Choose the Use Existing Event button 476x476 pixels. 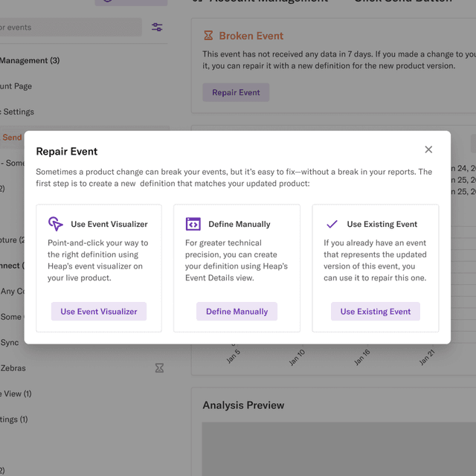click(x=376, y=312)
